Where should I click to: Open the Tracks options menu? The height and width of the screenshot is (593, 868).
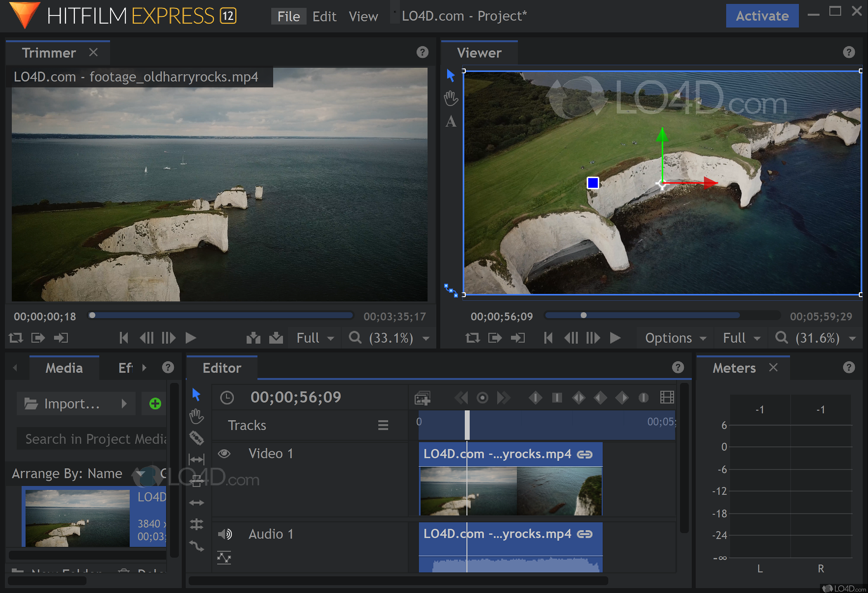point(383,425)
